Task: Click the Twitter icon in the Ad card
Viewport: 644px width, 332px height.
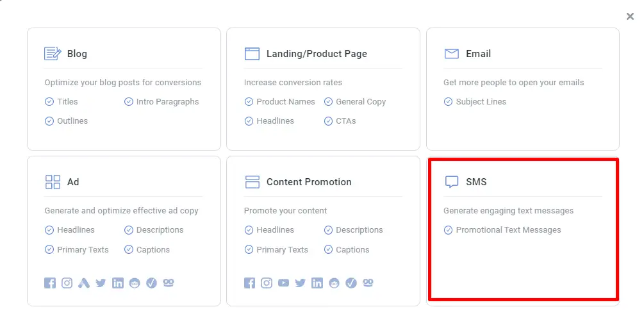Action: pyautogui.click(x=101, y=283)
